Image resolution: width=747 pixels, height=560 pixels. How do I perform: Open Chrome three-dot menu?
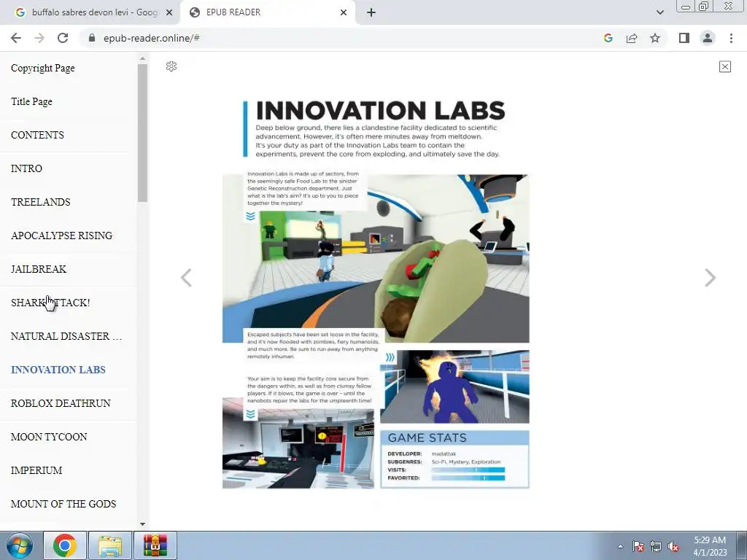tap(731, 38)
